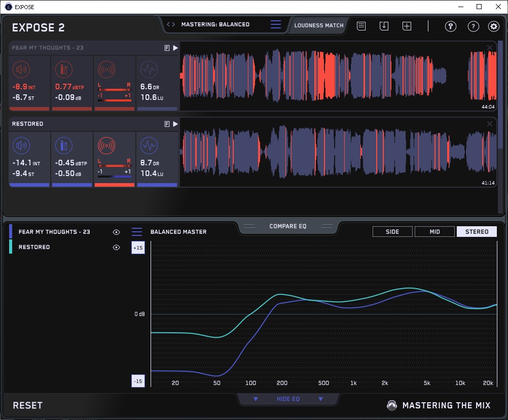Screen dimensions: 508x420
Task: Remove the Fear My Thoughts - 23 track
Action: click(490, 48)
